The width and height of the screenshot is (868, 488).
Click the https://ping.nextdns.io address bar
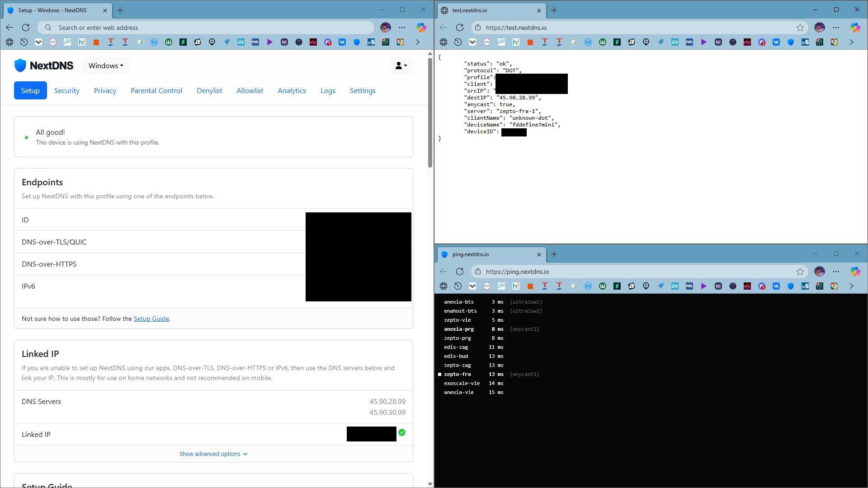coord(640,272)
